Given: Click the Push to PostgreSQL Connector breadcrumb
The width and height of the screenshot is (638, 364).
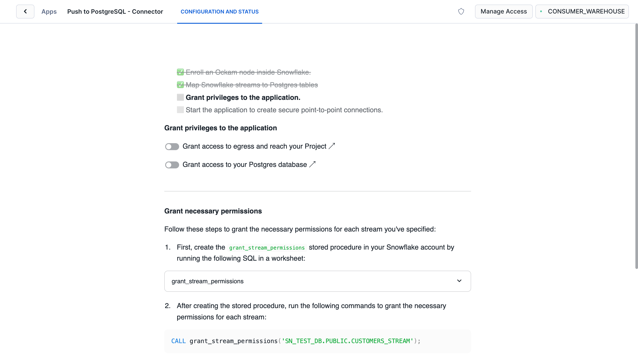Looking at the screenshot, I should tap(115, 11).
